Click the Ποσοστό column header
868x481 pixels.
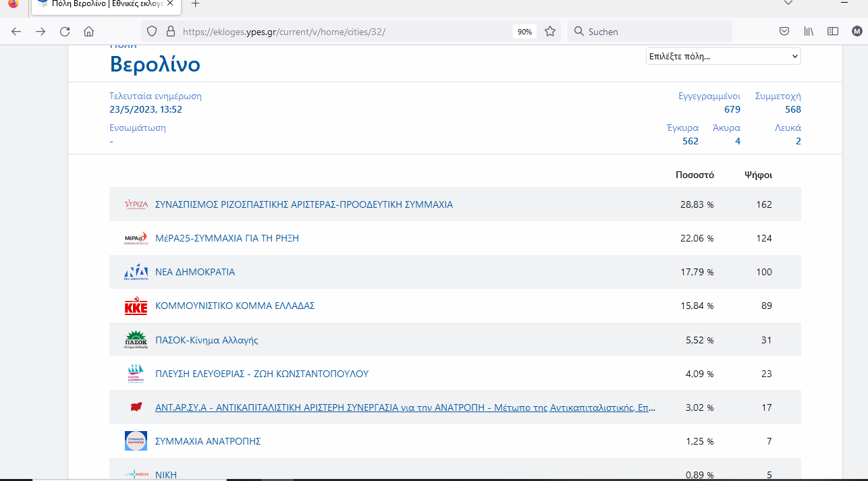(x=695, y=175)
